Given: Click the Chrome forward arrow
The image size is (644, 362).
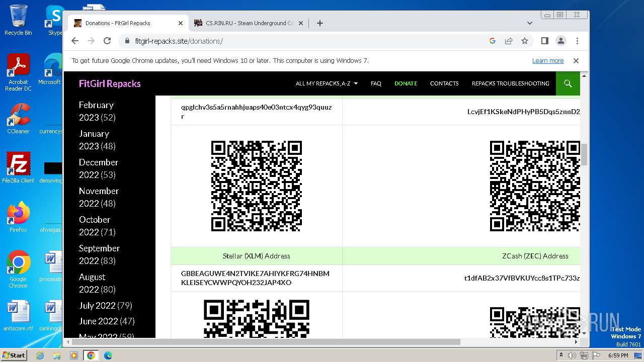Looking at the screenshot, I should coord(91,41).
